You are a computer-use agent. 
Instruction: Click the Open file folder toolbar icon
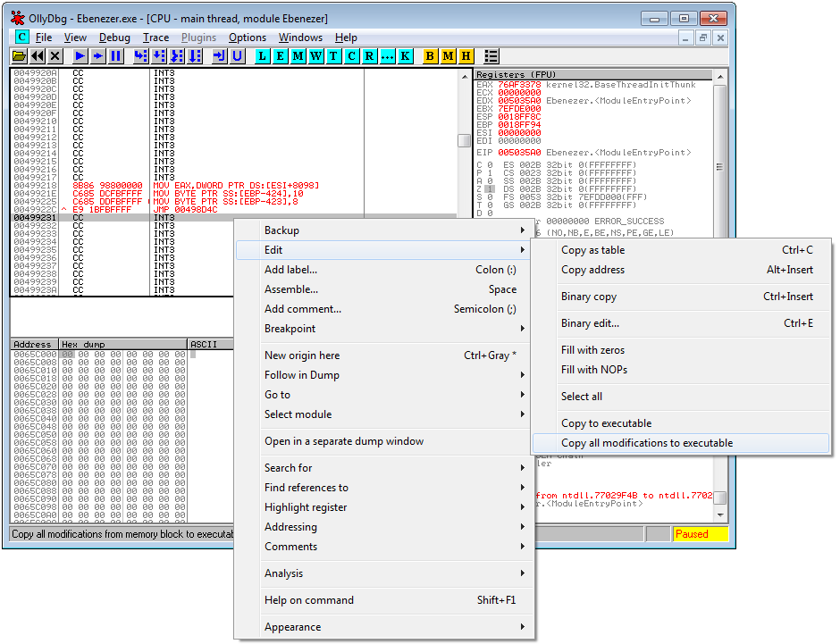pyautogui.click(x=20, y=55)
